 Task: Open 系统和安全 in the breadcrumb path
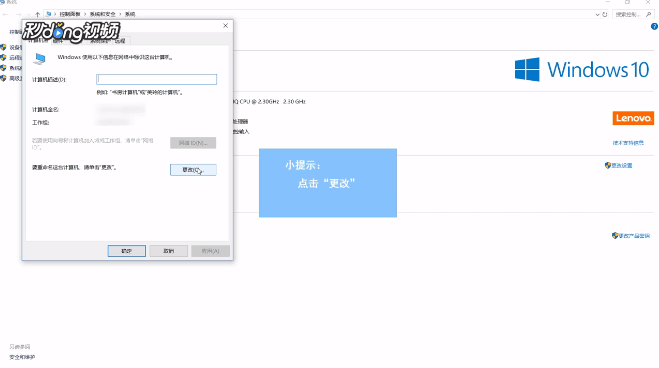pyautogui.click(x=103, y=14)
